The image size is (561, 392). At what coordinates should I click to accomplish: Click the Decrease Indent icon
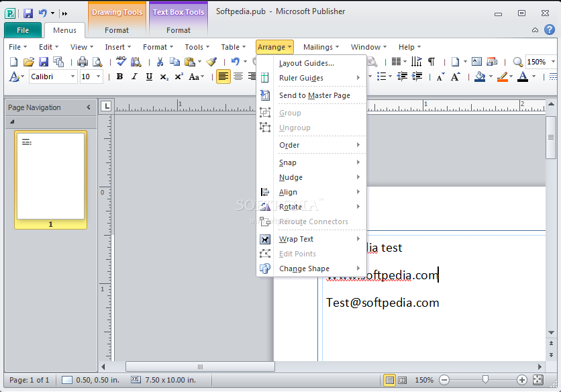[402, 77]
